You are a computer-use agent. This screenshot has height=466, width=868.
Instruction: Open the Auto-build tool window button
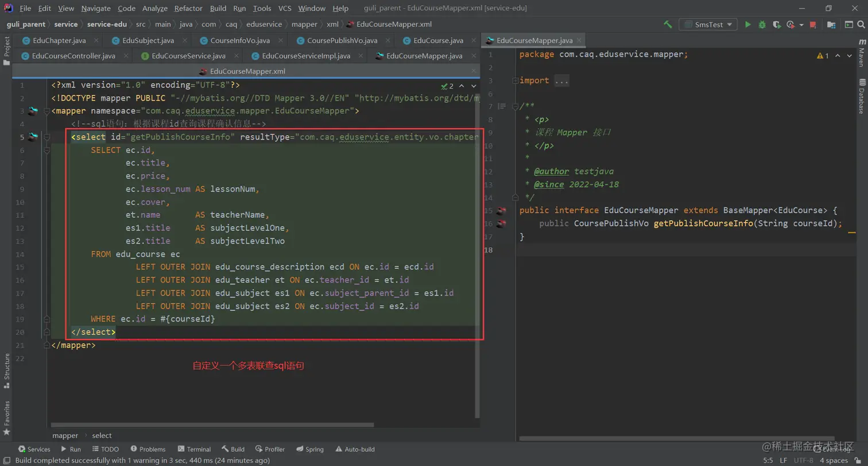pyautogui.click(x=355, y=449)
